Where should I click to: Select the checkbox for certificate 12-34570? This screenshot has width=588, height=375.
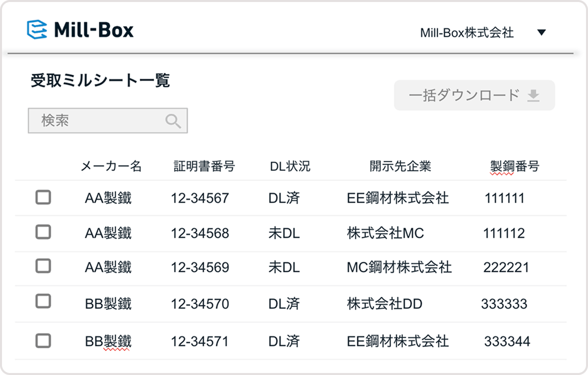43,301
